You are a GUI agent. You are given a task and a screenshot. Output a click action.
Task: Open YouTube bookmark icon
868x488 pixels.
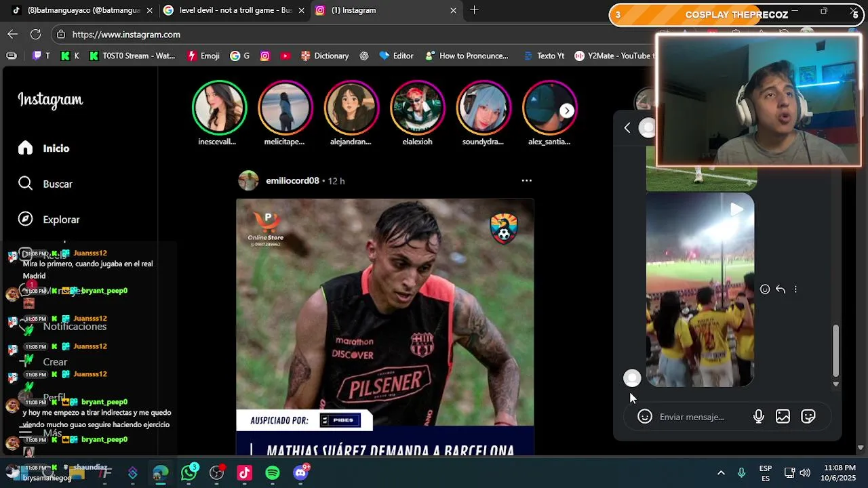pos(285,56)
